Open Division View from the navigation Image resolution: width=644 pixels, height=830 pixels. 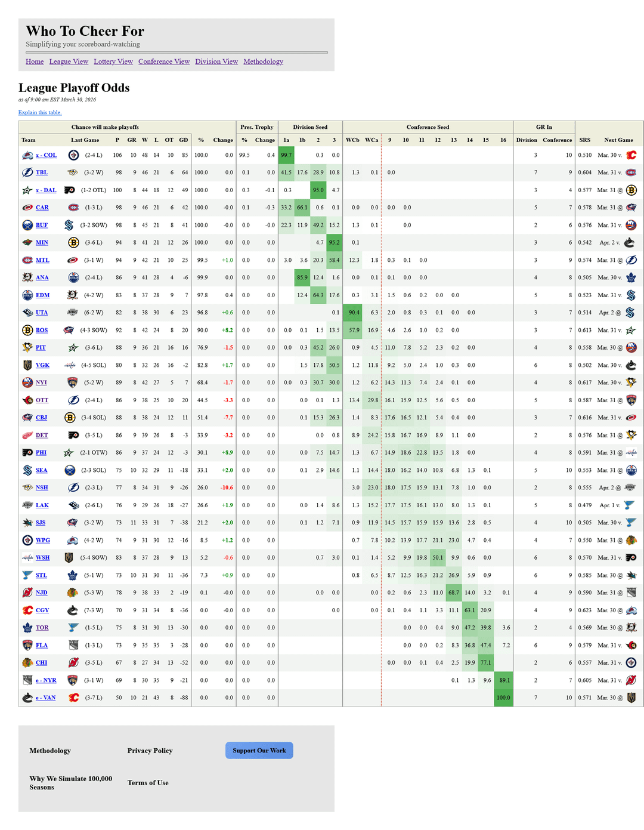pos(216,61)
